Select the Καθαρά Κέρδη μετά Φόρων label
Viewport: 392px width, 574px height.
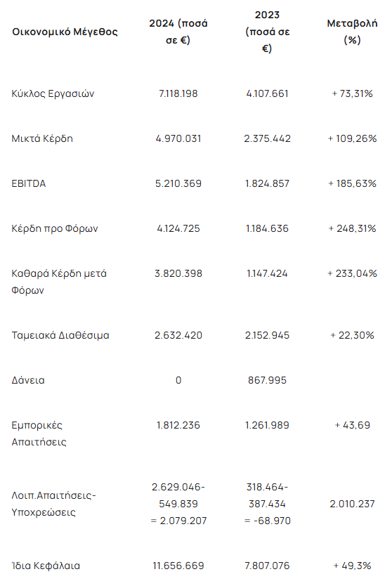pos(59,282)
